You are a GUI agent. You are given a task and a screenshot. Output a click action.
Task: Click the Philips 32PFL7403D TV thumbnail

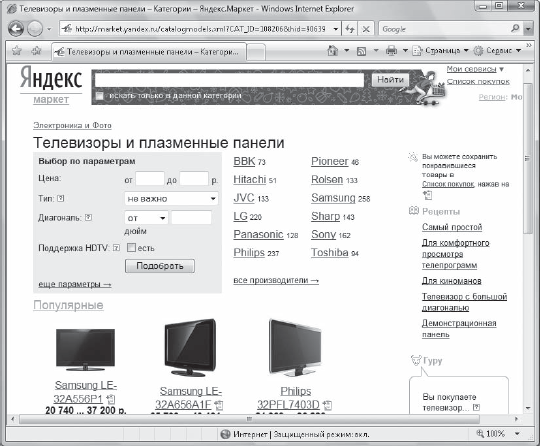tap(295, 348)
